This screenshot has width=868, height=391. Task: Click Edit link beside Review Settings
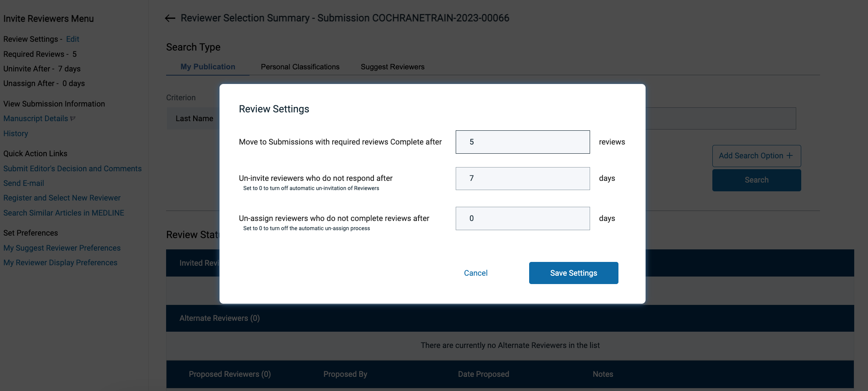(x=73, y=39)
